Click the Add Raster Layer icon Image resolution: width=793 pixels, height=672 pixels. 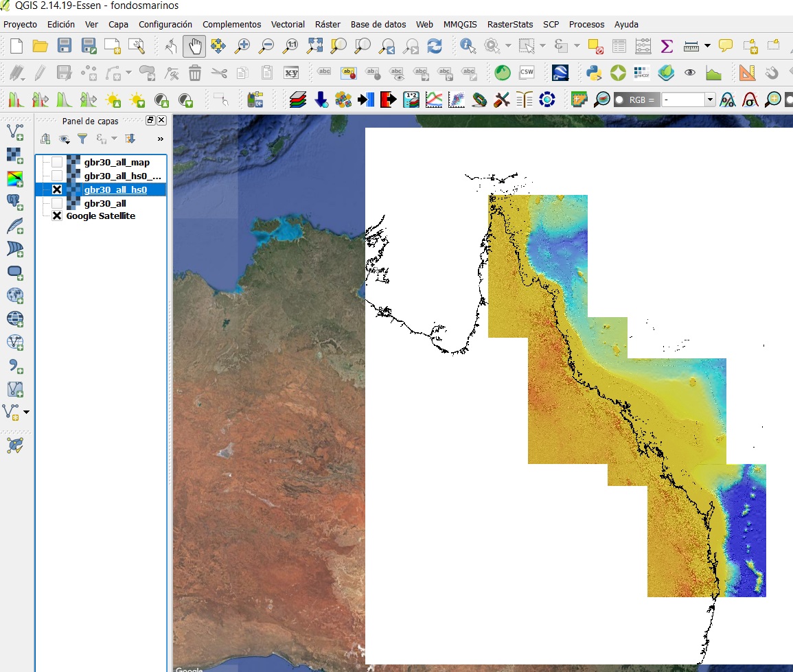pyautogui.click(x=14, y=154)
